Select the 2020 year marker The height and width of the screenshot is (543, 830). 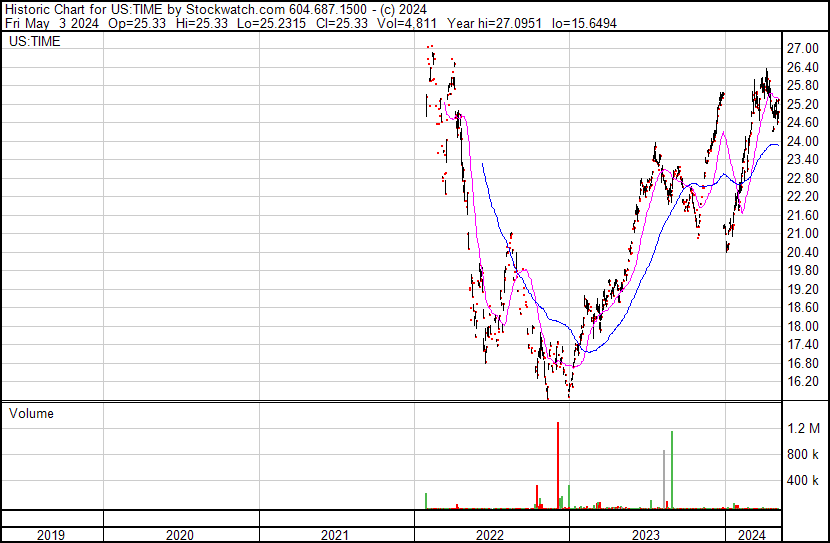click(x=181, y=534)
